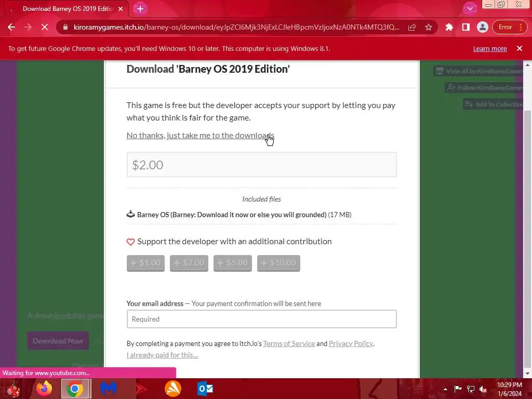Add $2.00 contribution
This screenshot has height=399, width=532.
[x=189, y=263]
